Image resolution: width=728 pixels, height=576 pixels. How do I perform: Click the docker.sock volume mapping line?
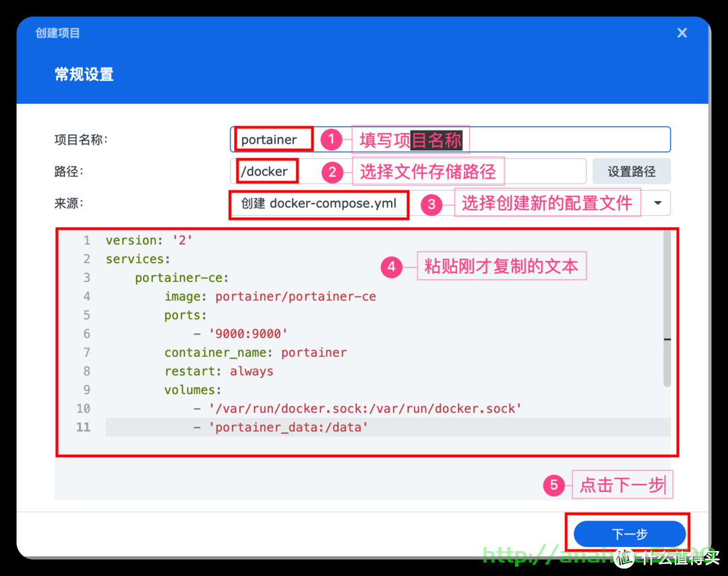pos(357,408)
